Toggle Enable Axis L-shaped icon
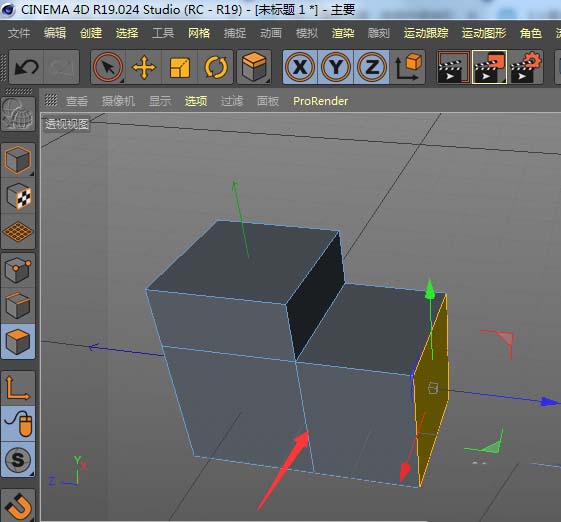Viewport: 561px width, 522px height. pos(18,389)
